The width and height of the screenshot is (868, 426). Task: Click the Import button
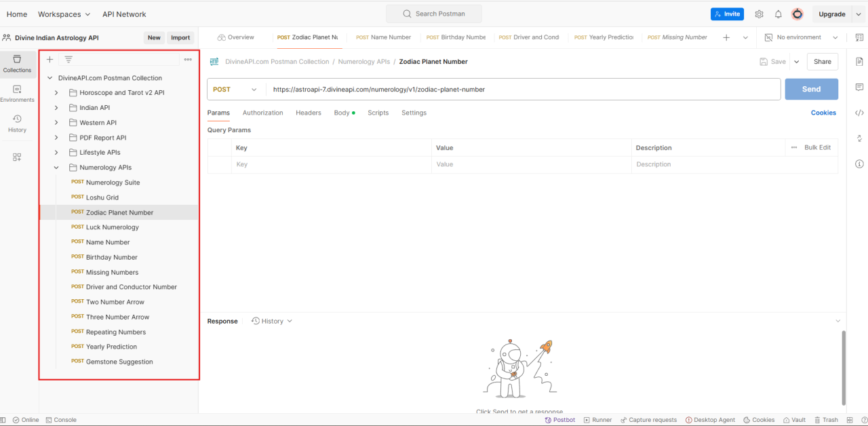tap(180, 38)
